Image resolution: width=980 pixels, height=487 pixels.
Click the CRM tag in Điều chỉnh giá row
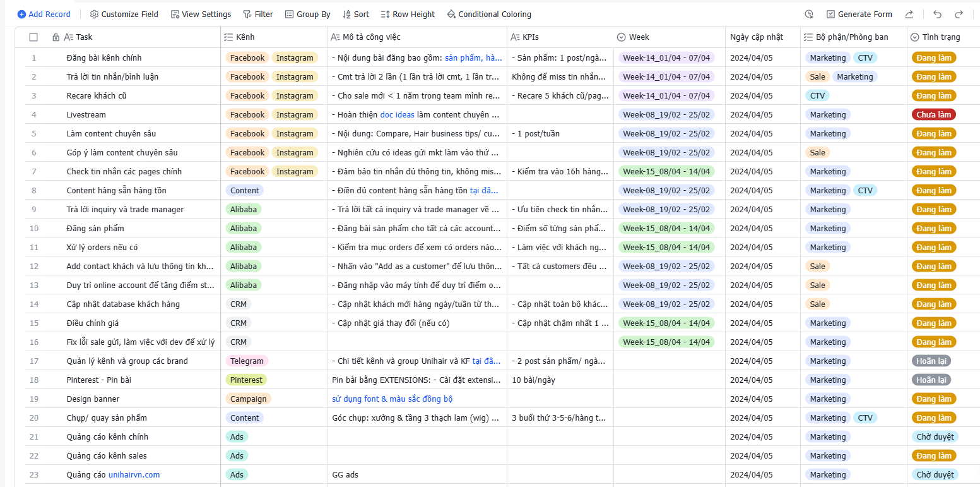point(239,323)
